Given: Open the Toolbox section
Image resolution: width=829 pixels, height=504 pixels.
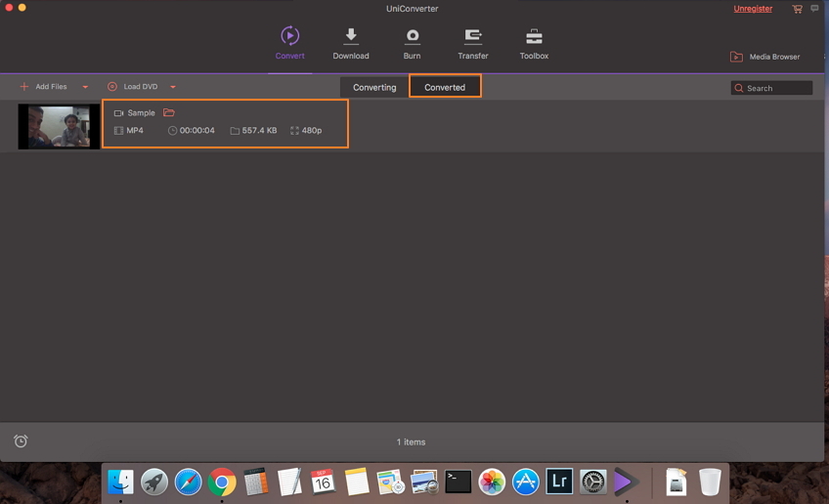Looking at the screenshot, I should point(534,43).
